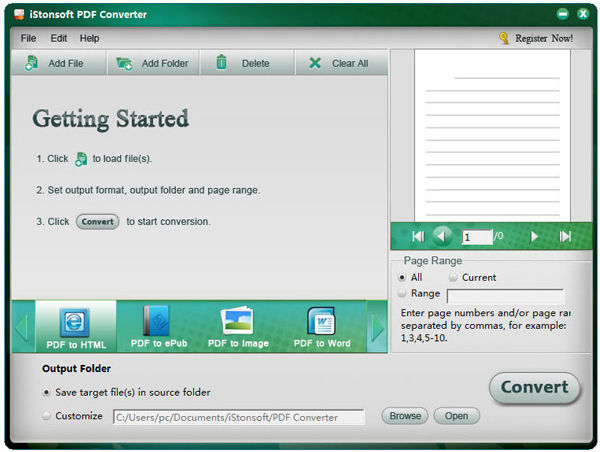
Task: Select the Current page range option
Action: (x=473, y=277)
